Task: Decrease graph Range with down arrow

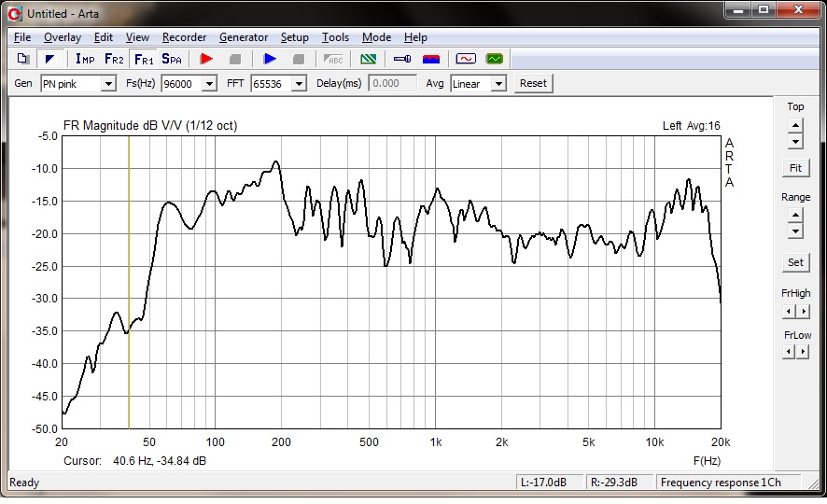Action: click(795, 231)
